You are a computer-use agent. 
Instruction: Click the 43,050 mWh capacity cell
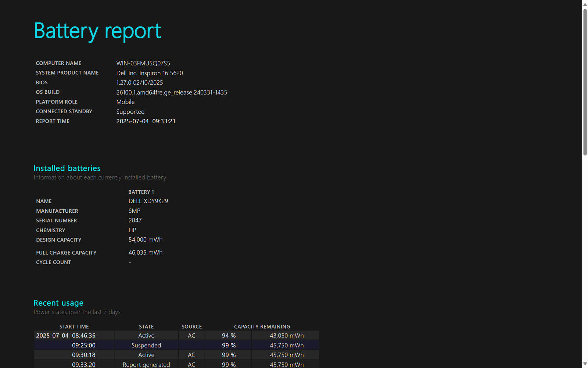(x=286, y=336)
